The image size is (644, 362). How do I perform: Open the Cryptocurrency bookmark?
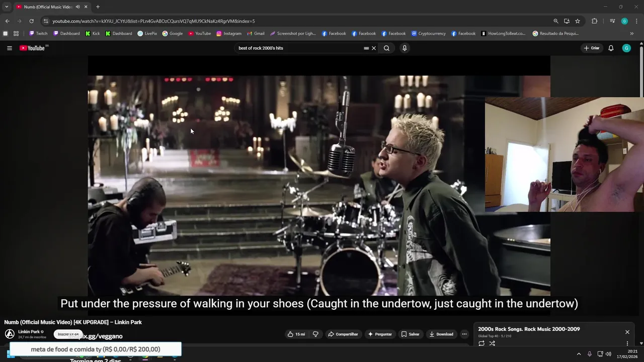pyautogui.click(x=429, y=34)
